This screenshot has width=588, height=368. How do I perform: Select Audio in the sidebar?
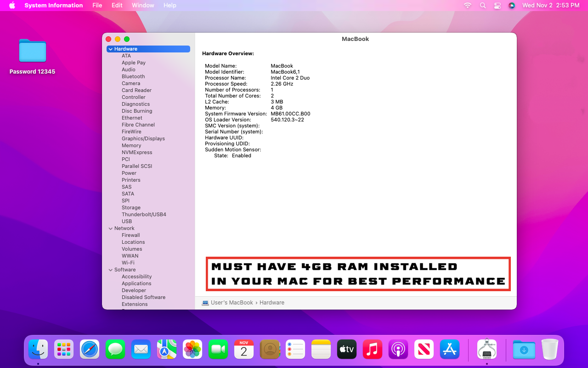(129, 69)
